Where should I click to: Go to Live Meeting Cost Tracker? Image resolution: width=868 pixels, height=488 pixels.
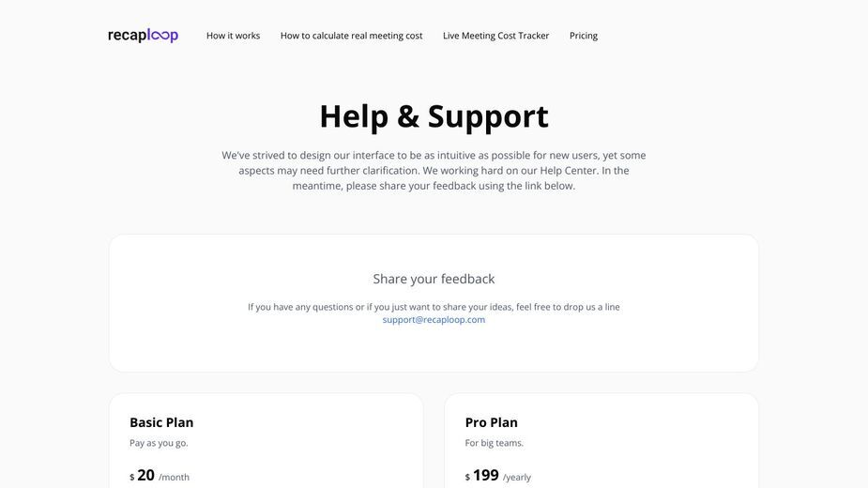tap(495, 36)
